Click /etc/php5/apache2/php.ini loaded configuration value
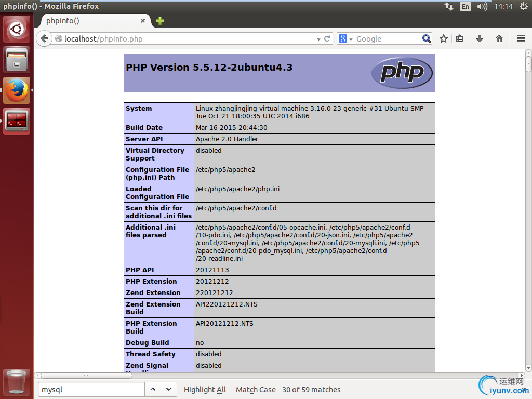Image resolution: width=532 pixels, height=399 pixels. (x=237, y=189)
